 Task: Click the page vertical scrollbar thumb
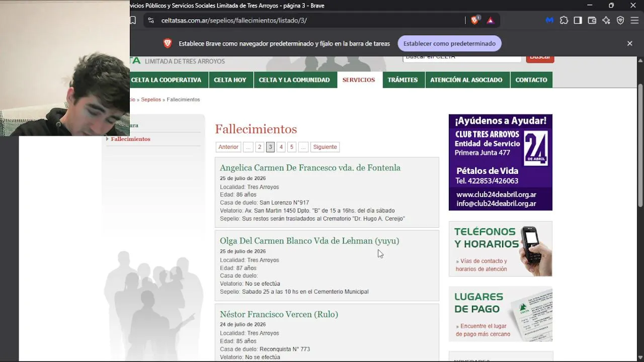click(x=640, y=145)
